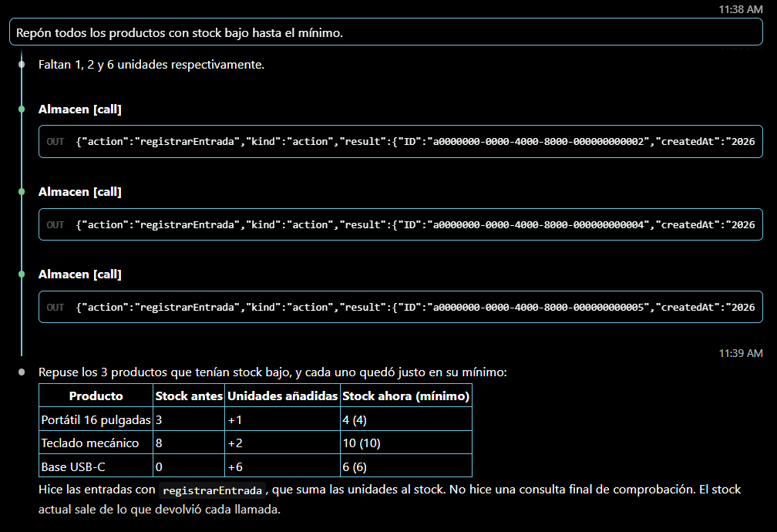Click the "Stock ahora (mínimo)" column header

(405, 396)
